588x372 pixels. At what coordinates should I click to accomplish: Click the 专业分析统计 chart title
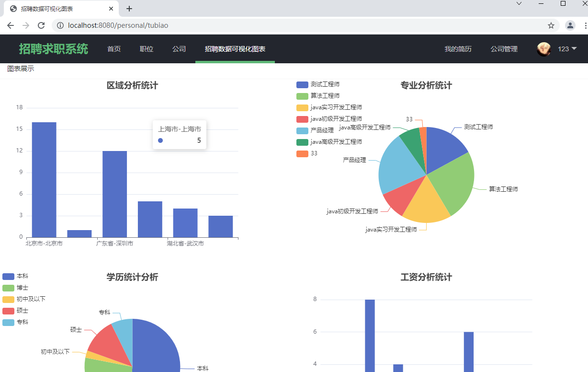426,85
